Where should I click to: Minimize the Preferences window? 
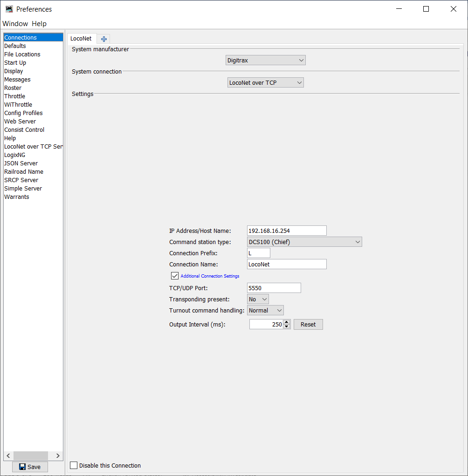pyautogui.click(x=399, y=9)
